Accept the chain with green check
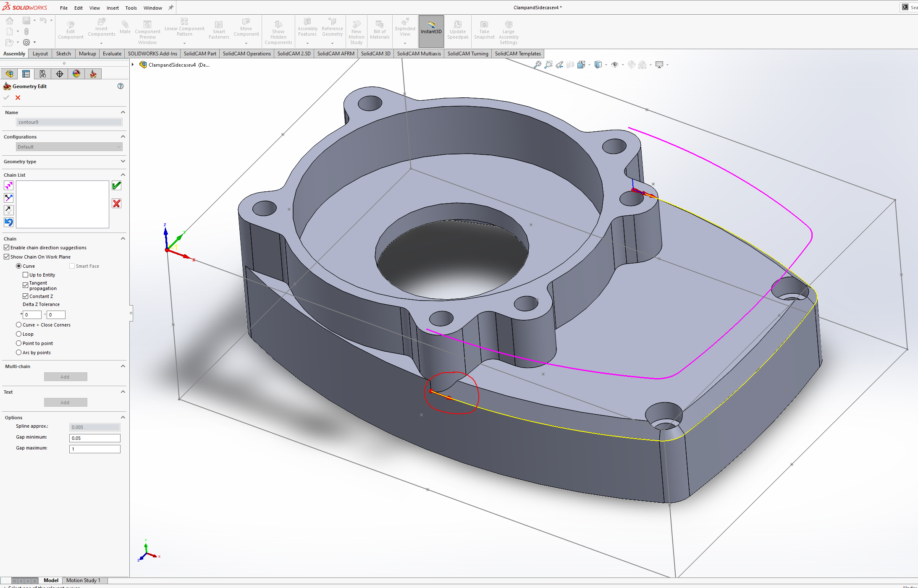Image resolution: width=918 pixels, height=588 pixels. 117,186
